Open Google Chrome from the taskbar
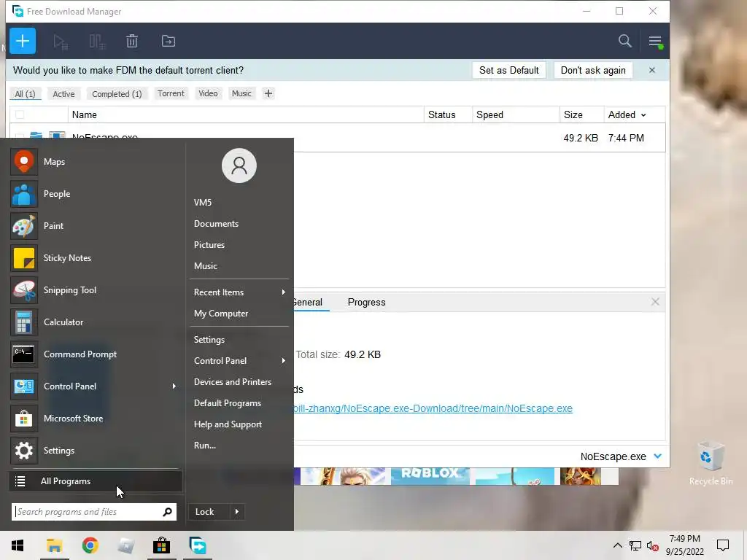 [90, 545]
